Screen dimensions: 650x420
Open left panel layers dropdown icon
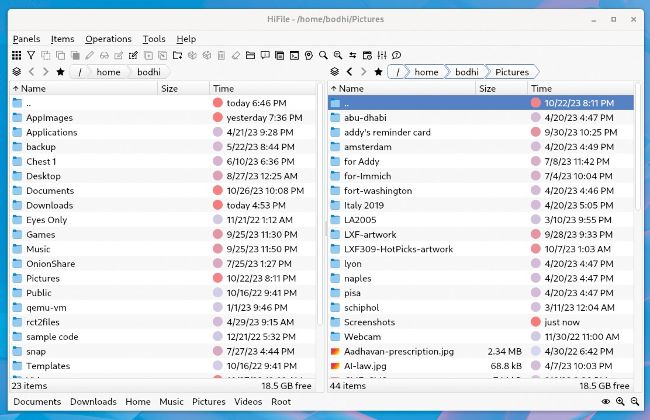pos(16,72)
